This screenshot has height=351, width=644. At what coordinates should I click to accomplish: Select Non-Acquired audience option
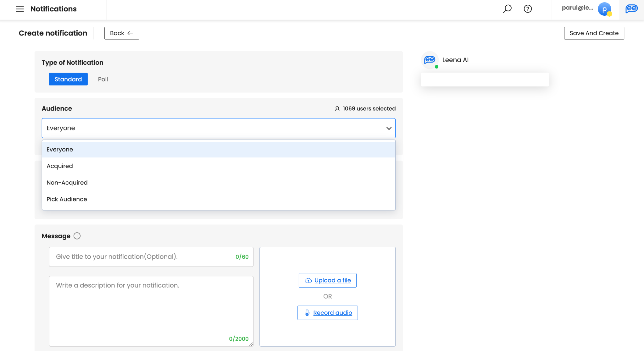tap(67, 183)
